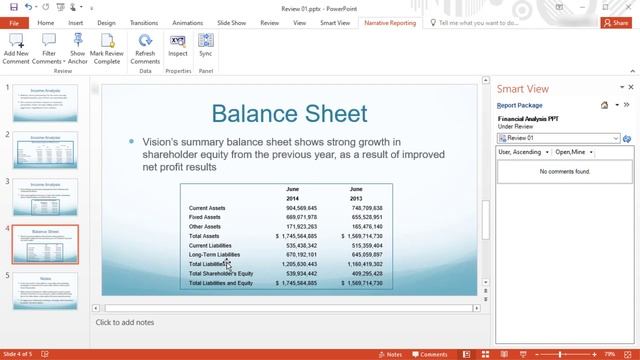Viewport: 640px width, 360px height.
Task: Open Notes from the status bar
Action: coord(390,355)
